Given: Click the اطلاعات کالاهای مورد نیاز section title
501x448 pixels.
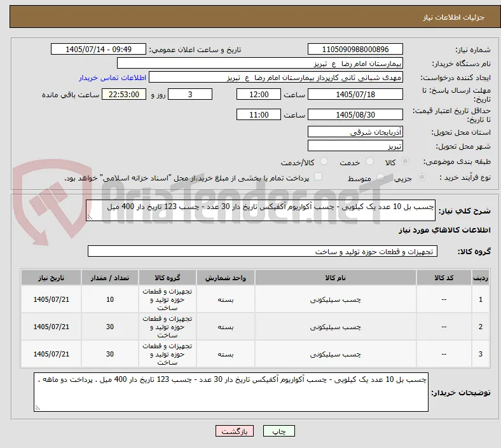Looking at the screenshot, I should (x=444, y=230).
